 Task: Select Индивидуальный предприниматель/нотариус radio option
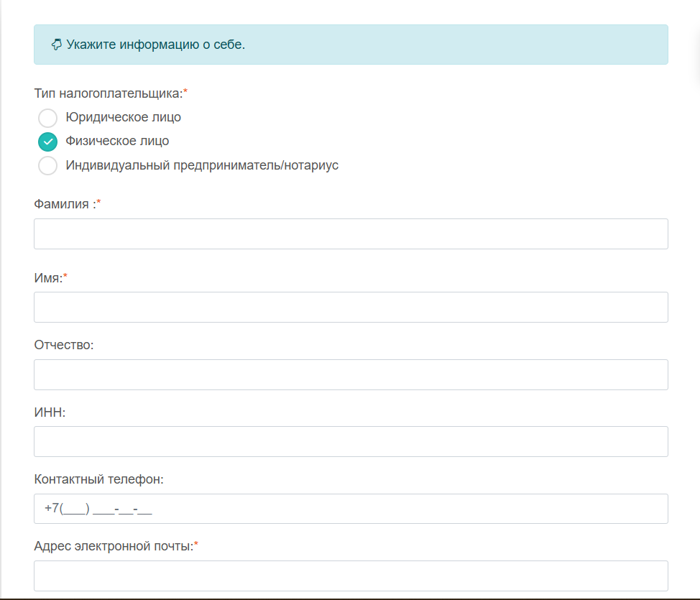[x=47, y=165]
